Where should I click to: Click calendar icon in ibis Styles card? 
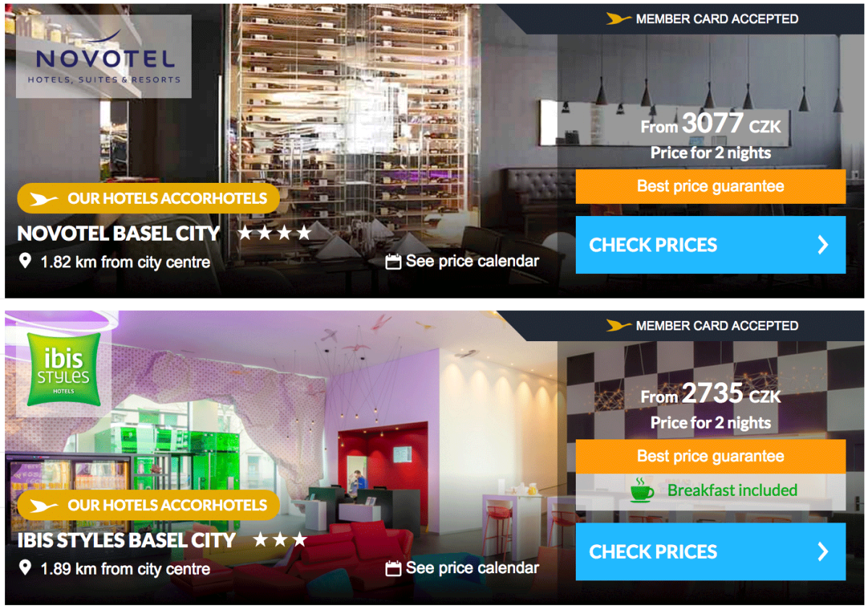coord(393,568)
